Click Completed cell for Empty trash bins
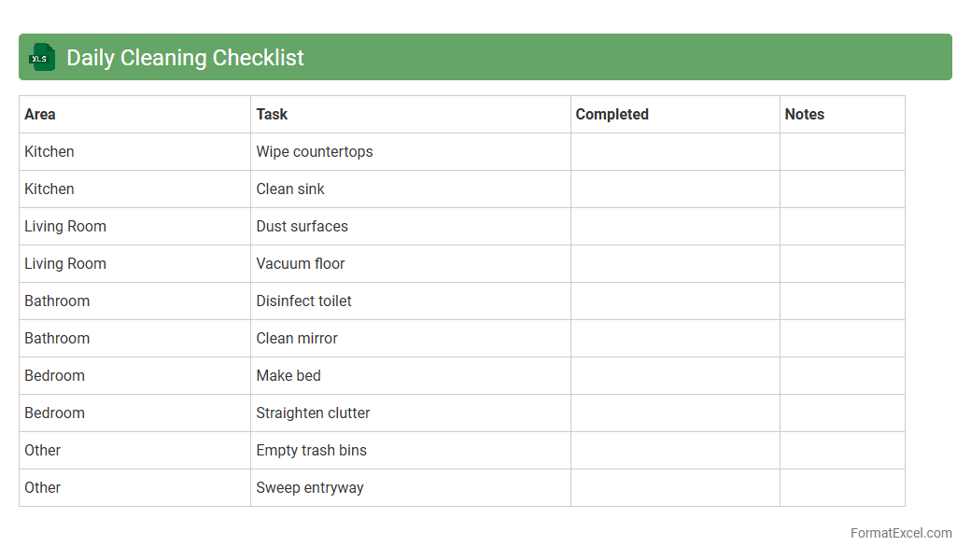Image resolution: width=971 pixels, height=560 pixels. tap(675, 450)
